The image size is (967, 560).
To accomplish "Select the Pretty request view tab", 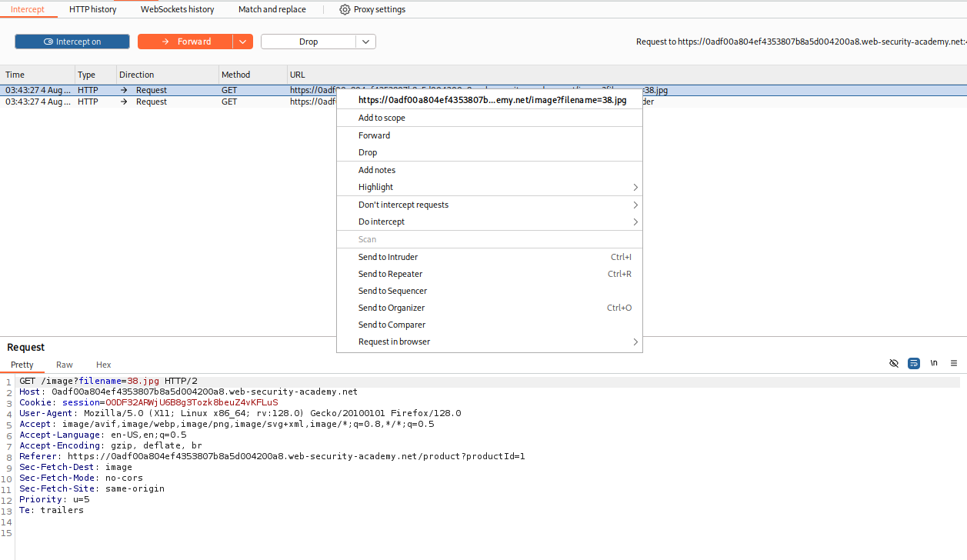I will (x=22, y=365).
